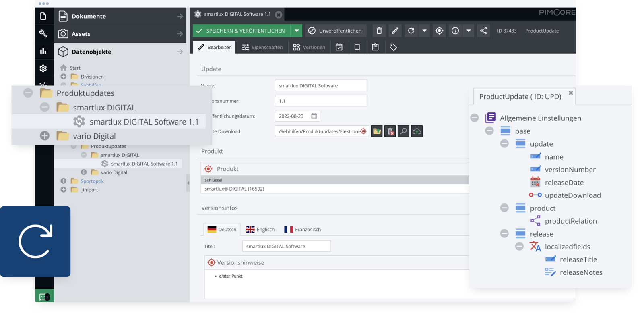644x328 pixels.
Task: Collapse Allgemeine Einstellungen node
Action: 475,118
